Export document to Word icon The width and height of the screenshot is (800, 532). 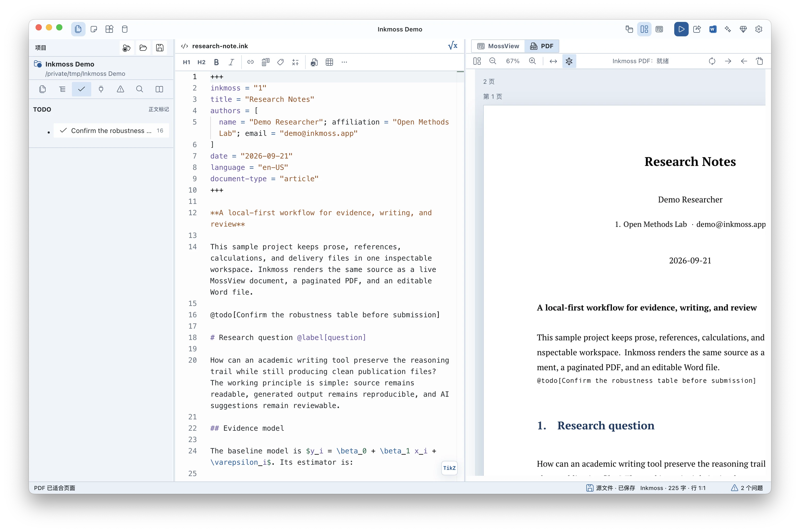point(712,29)
